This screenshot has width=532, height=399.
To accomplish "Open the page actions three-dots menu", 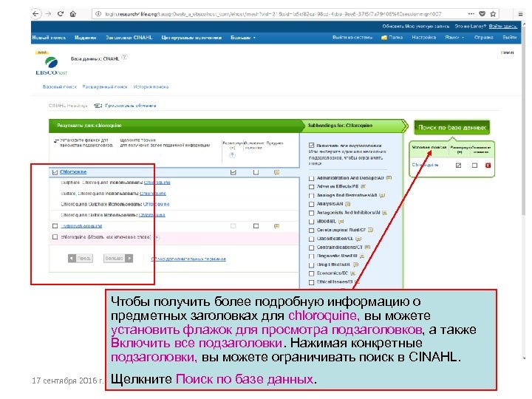I will pos(471,14).
